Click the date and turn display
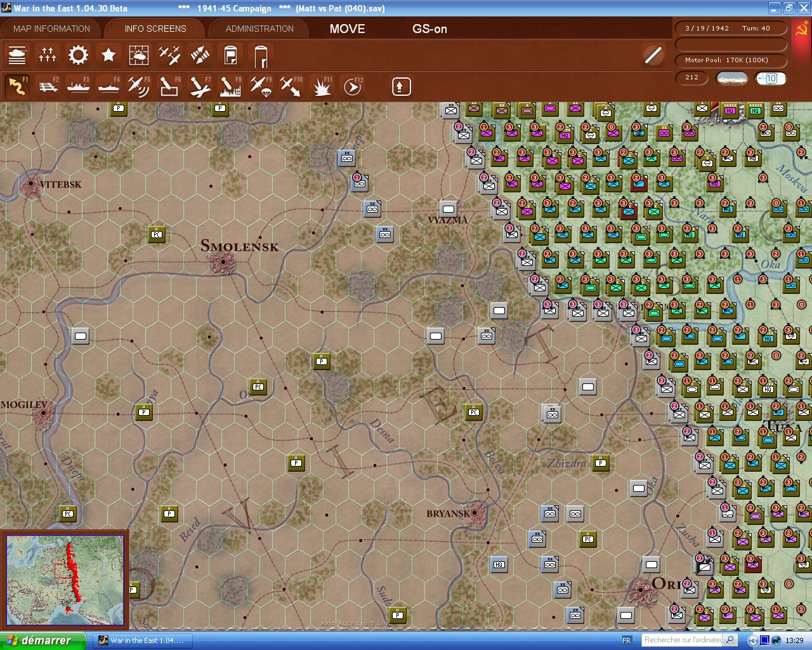 point(731,29)
